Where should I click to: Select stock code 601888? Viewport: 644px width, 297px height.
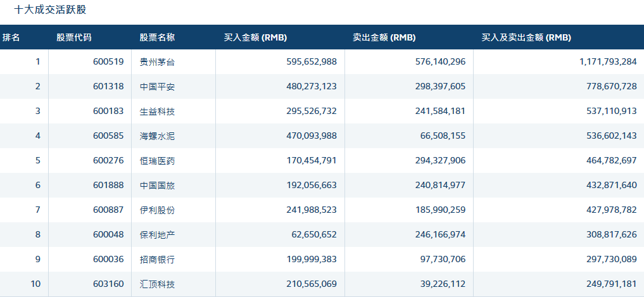108,185
